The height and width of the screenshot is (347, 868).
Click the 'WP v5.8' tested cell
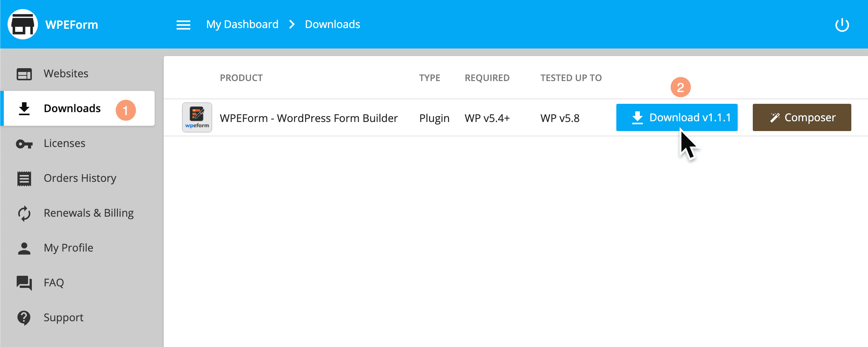[x=560, y=118]
